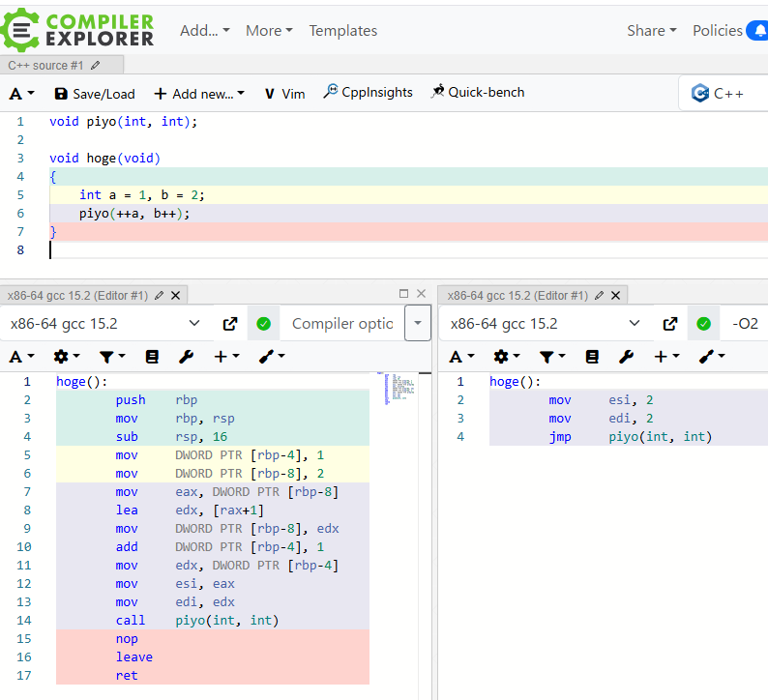Open left Filter funnel menu
The width and height of the screenshot is (768, 700).
[x=111, y=357]
